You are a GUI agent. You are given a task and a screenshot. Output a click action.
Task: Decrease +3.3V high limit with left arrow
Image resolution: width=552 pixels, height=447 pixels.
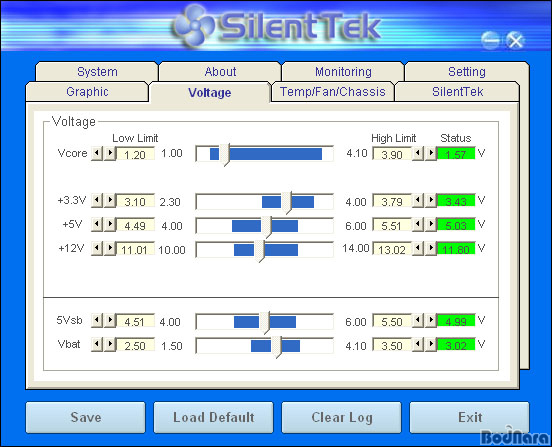[x=418, y=201]
